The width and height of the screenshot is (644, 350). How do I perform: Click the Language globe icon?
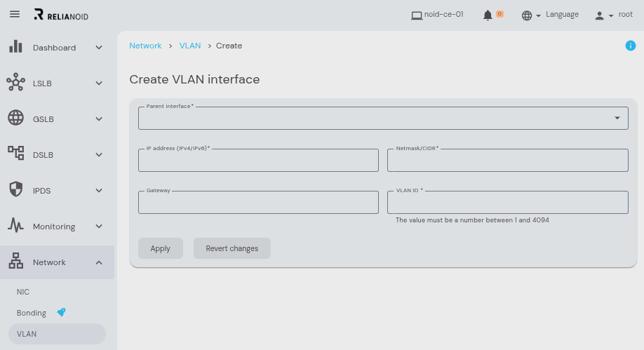[x=527, y=15]
